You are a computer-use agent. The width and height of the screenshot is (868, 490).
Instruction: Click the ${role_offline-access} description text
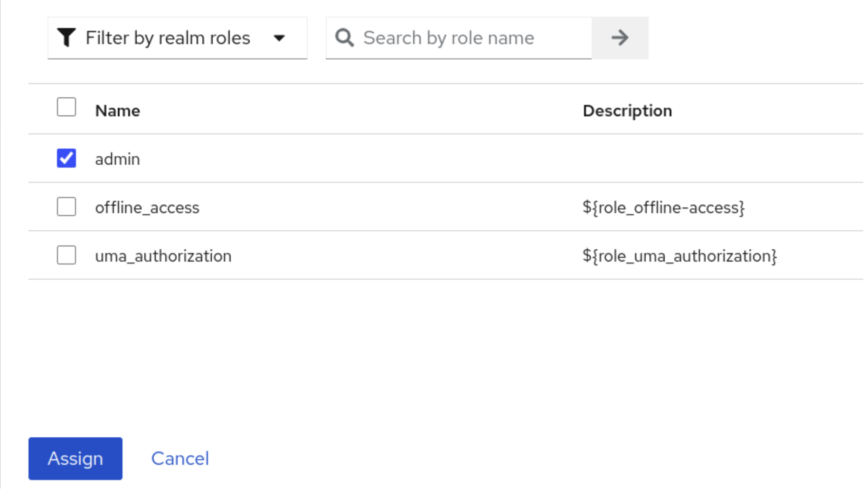pyautogui.click(x=663, y=208)
